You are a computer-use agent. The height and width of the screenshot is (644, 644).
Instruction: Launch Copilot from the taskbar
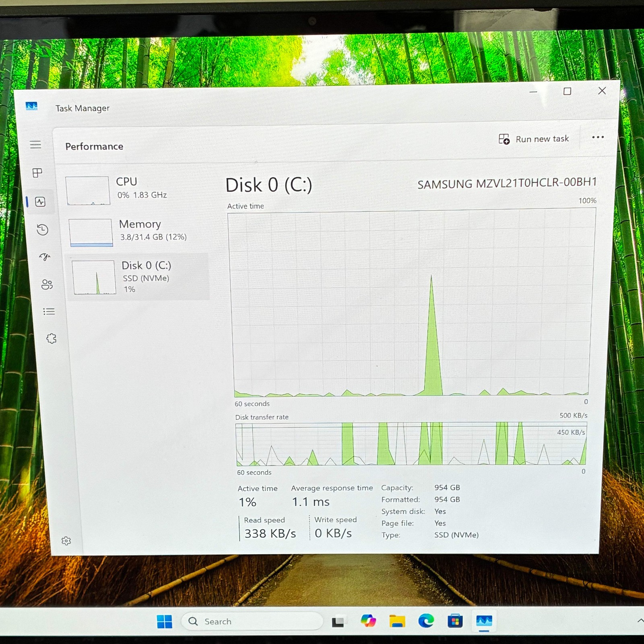click(368, 621)
